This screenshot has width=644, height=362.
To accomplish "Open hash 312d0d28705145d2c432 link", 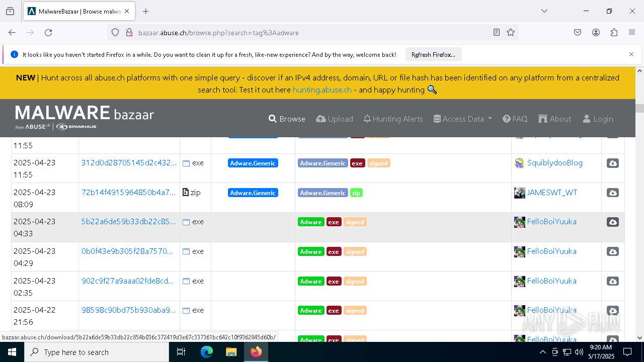I will point(129,163).
